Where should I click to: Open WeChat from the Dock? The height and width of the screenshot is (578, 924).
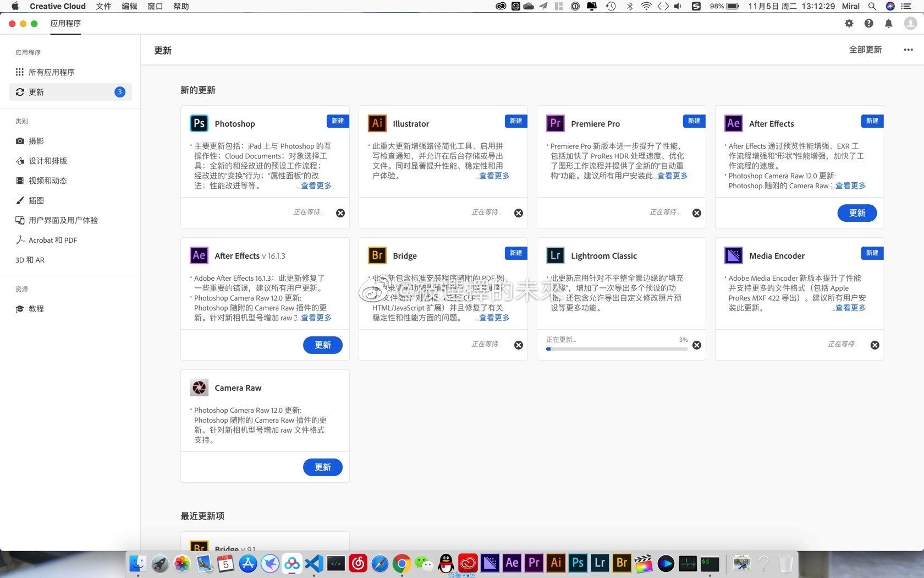424,563
